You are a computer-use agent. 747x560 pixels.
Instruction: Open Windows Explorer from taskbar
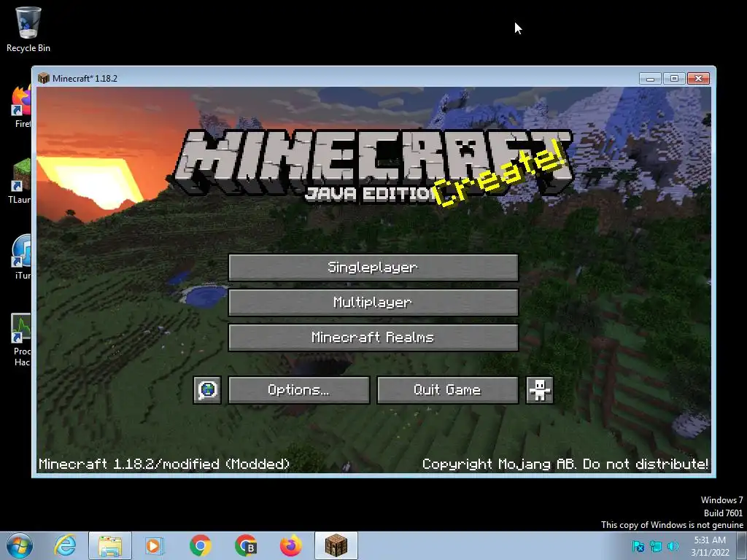coord(110,545)
